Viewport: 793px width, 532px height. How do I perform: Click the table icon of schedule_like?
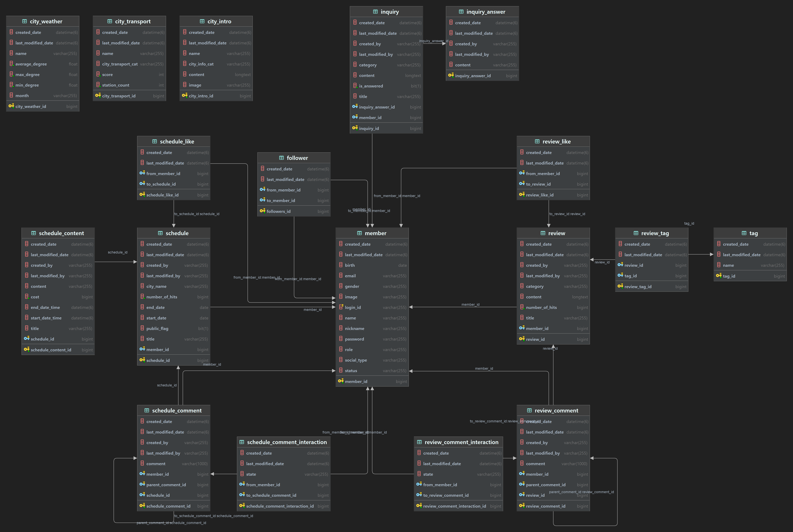click(154, 142)
